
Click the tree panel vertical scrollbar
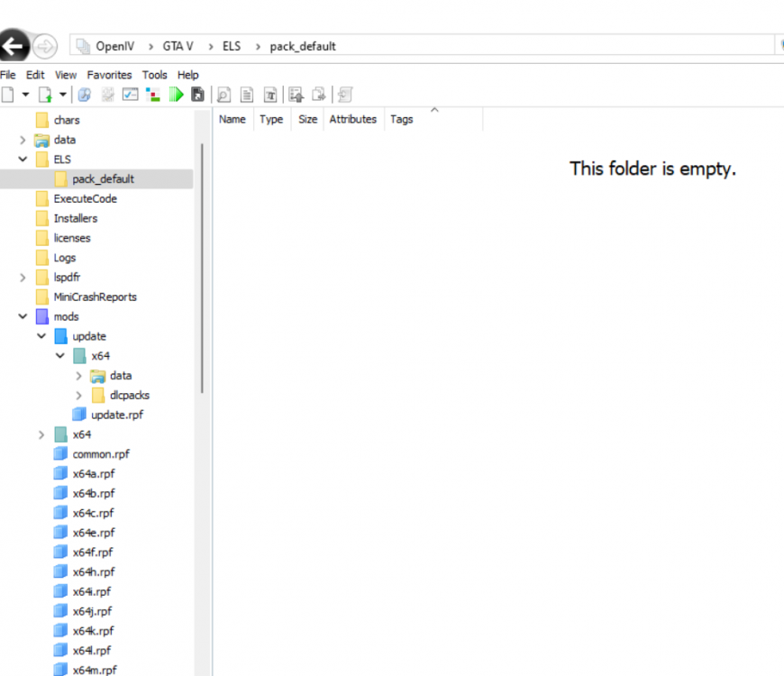(x=202, y=268)
